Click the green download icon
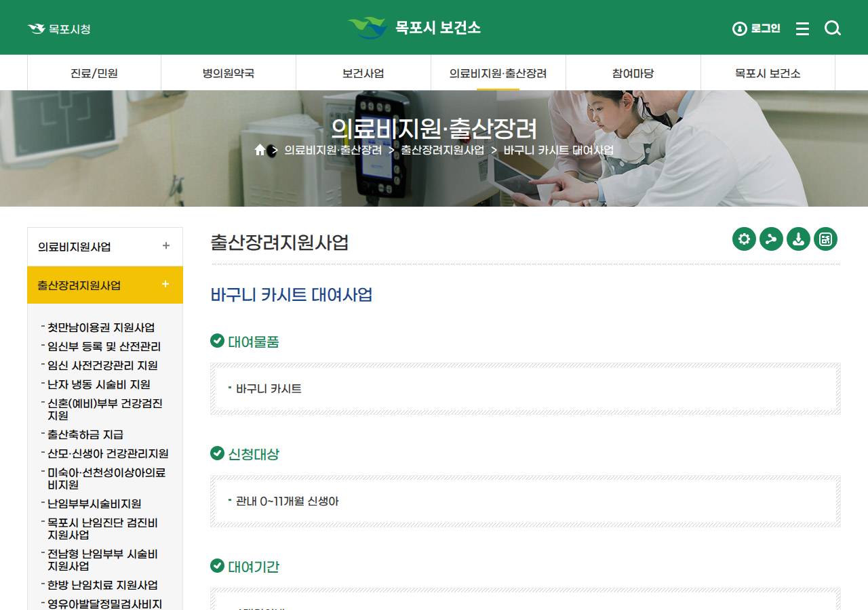868x610 pixels. [798, 239]
